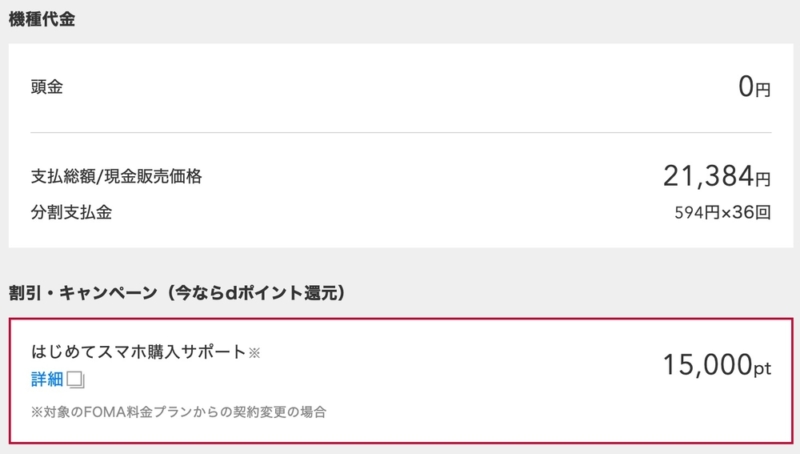This screenshot has width=800, height=454.
Task: Select the 0円 down payment amount
Action: click(x=755, y=86)
